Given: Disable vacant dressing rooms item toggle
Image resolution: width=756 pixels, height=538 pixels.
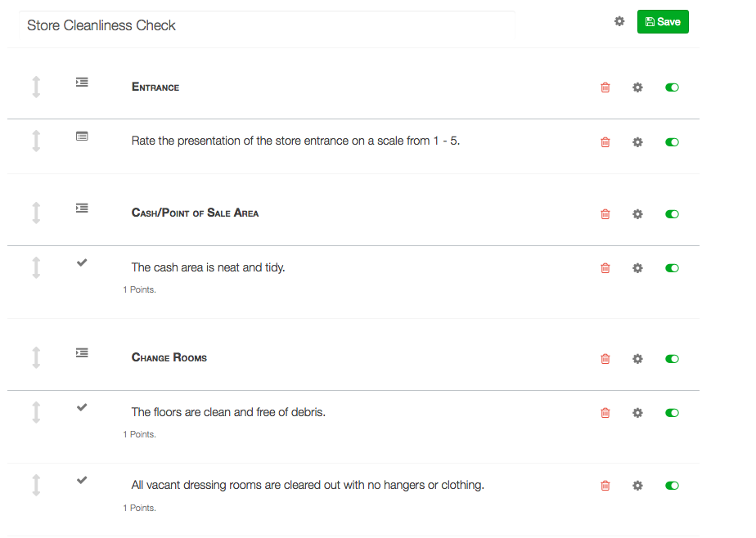Looking at the screenshot, I should click(x=672, y=486).
